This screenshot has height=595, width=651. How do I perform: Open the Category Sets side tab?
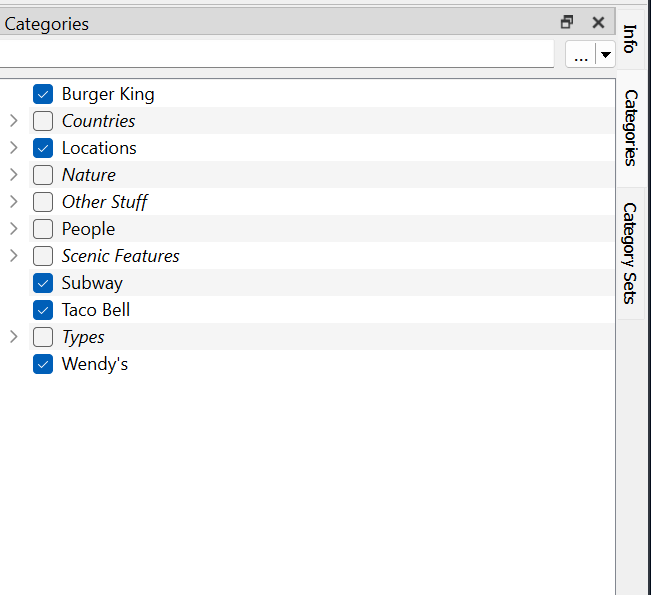(630, 252)
